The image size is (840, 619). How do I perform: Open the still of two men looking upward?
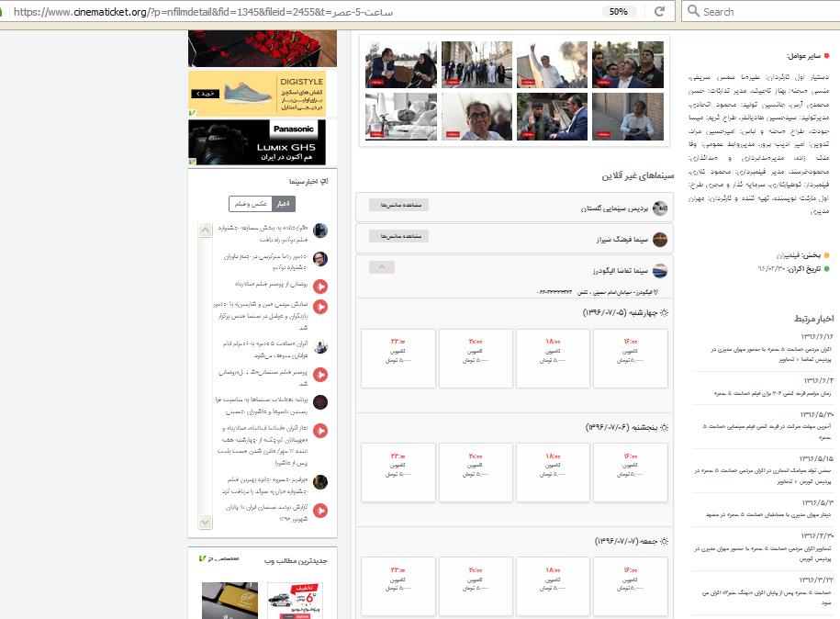click(628, 65)
